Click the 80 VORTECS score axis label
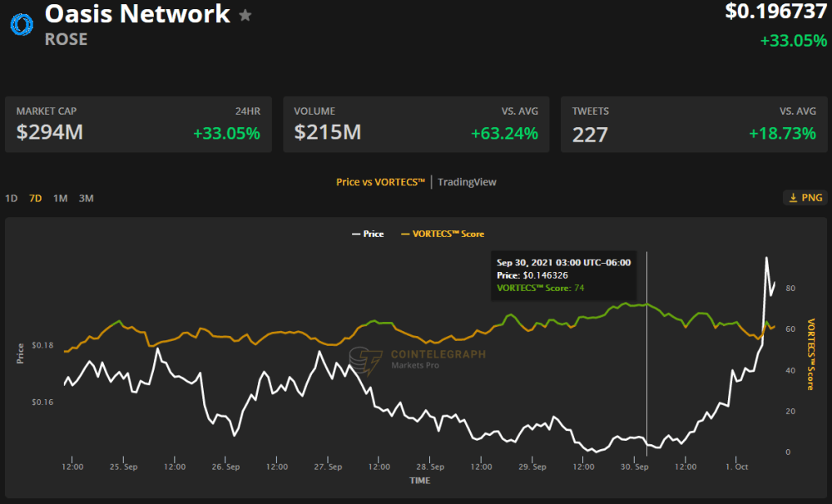This screenshot has height=504, width=832. point(790,288)
